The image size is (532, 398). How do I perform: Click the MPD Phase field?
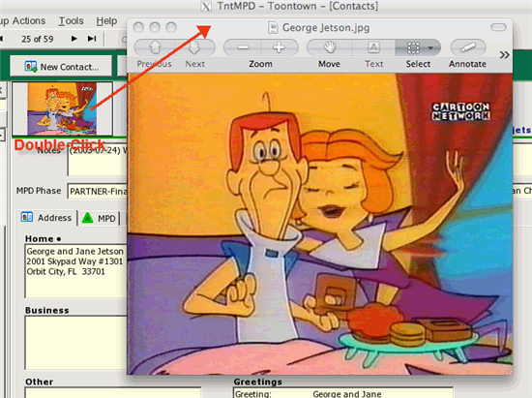[98, 192]
